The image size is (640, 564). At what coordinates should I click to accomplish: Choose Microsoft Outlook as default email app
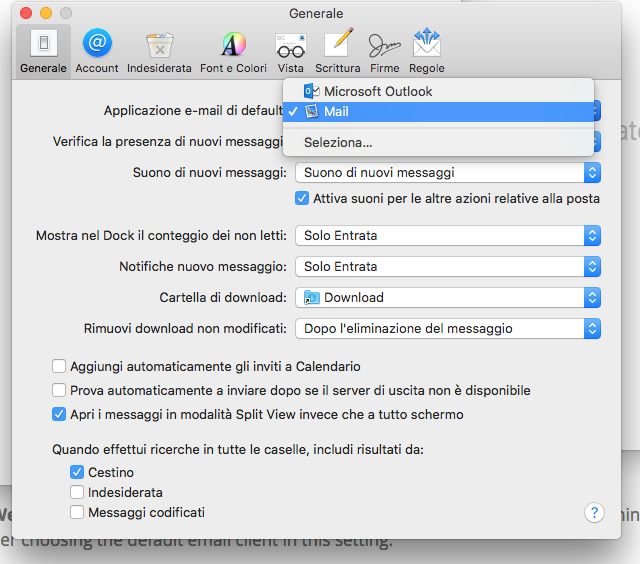click(x=438, y=91)
